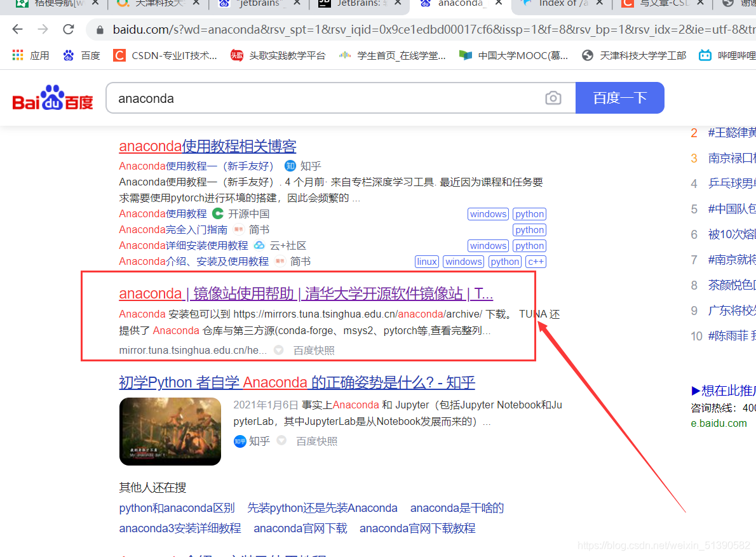Viewport: 756px width, 557px height.
Task: Click the back navigation arrow
Action: (17, 29)
